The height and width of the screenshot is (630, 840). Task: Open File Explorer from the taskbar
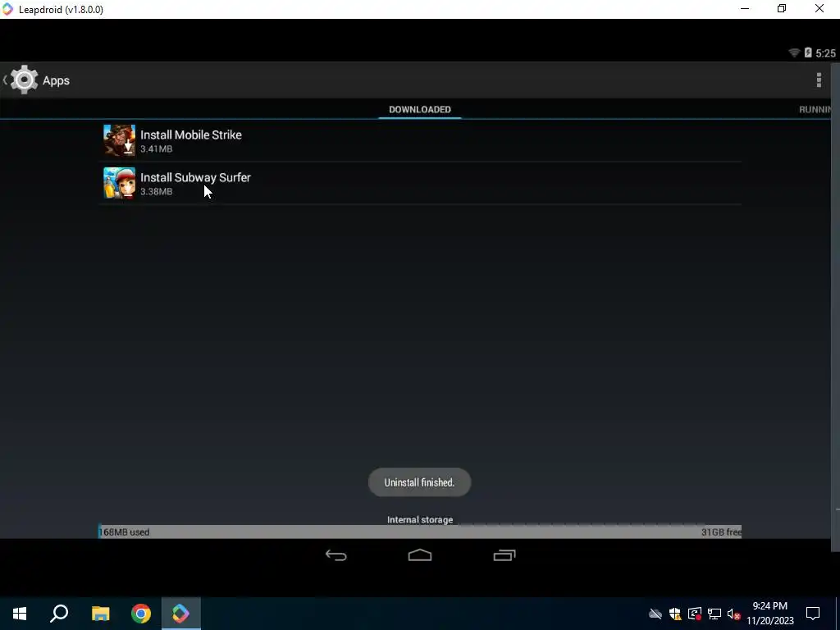pyautogui.click(x=100, y=614)
